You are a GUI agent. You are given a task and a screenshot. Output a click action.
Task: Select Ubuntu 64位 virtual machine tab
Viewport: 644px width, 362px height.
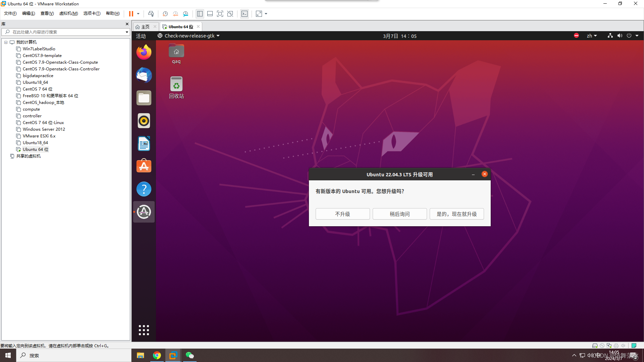(x=179, y=26)
